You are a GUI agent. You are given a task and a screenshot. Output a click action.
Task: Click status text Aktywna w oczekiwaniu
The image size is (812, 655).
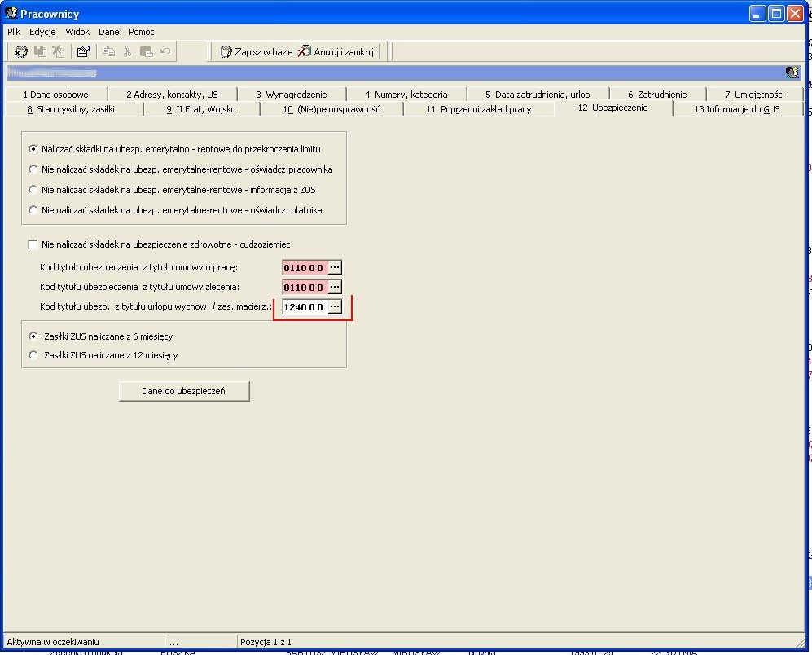(53, 642)
